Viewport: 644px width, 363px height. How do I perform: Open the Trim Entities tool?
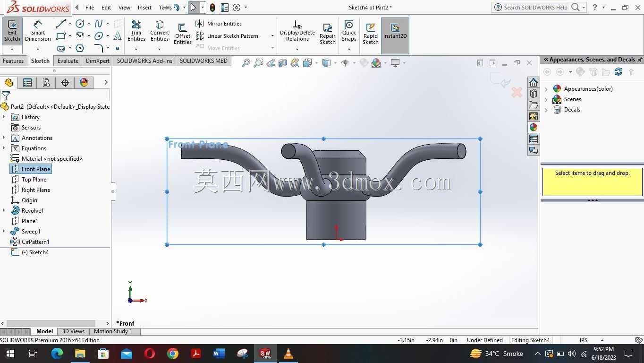pos(136,31)
